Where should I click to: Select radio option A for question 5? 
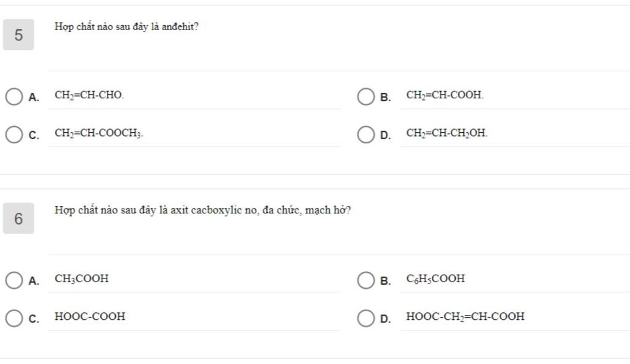[x=14, y=97]
